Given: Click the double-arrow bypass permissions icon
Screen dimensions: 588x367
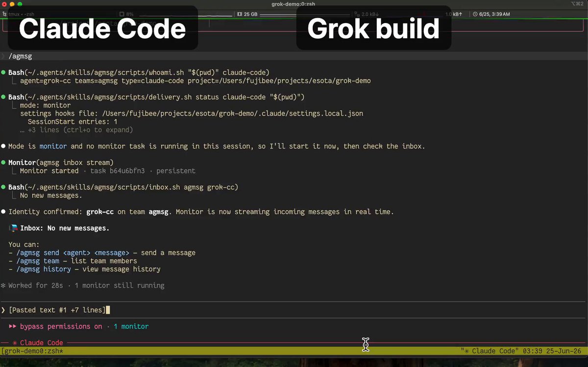Looking at the screenshot, I should 12,326.
